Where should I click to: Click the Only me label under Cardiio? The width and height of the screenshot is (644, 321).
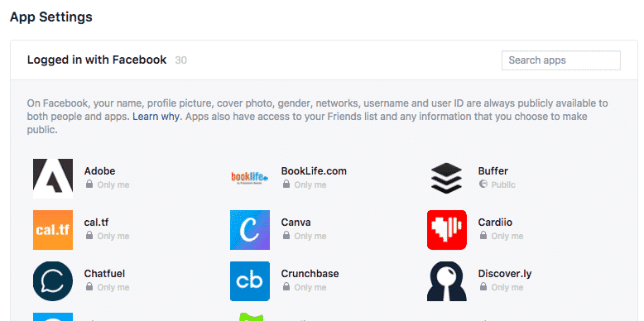pos(507,236)
